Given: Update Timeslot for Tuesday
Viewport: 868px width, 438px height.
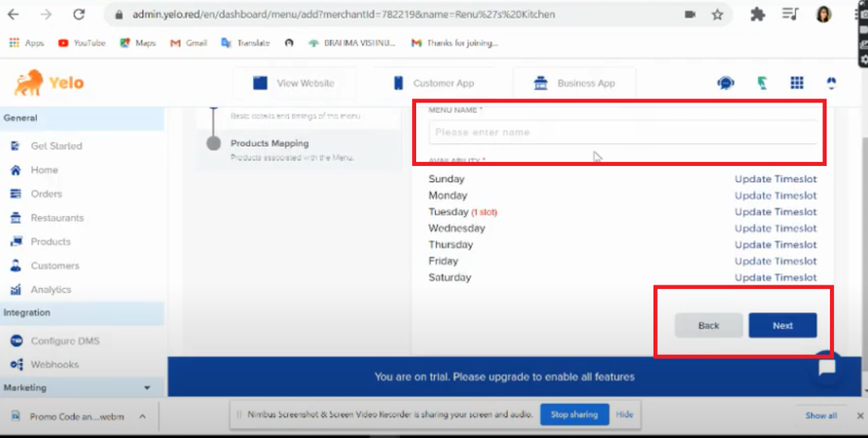Looking at the screenshot, I should click(x=776, y=212).
